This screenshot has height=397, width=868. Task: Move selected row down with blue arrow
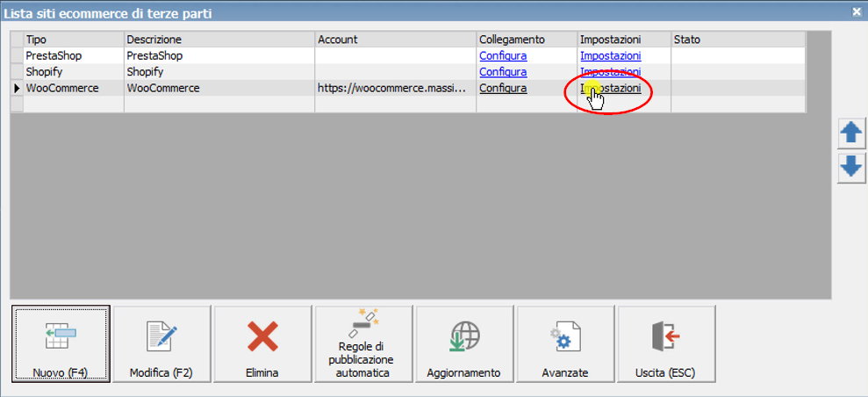[x=851, y=167]
